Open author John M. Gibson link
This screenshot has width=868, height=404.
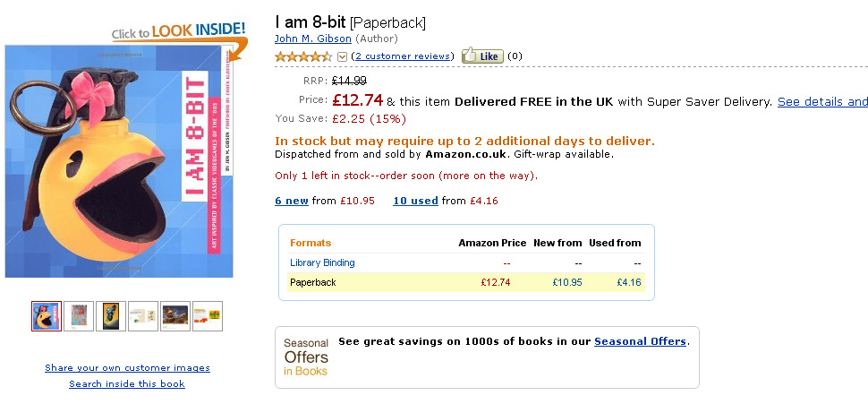[313, 39]
